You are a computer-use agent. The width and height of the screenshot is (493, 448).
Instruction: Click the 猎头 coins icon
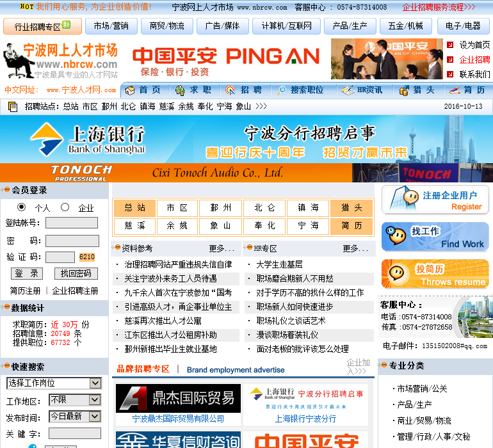[x=404, y=90]
